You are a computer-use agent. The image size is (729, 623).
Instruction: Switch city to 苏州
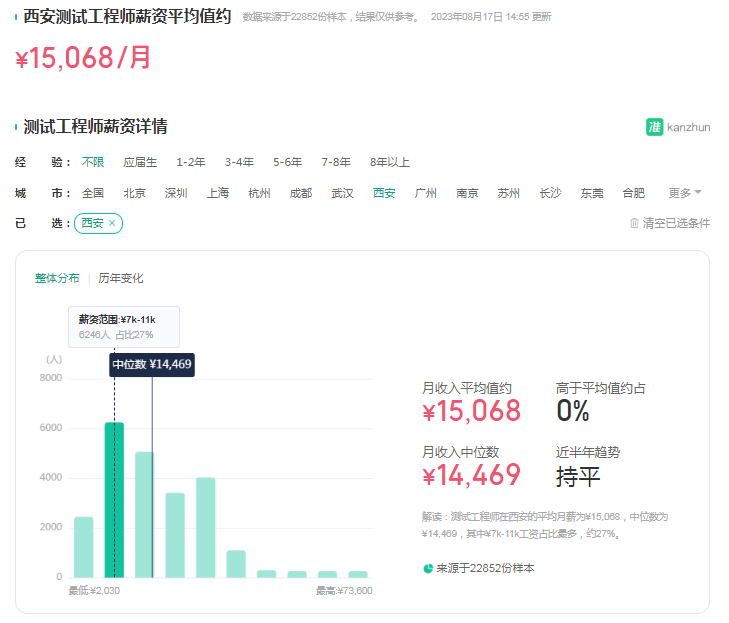(x=509, y=192)
